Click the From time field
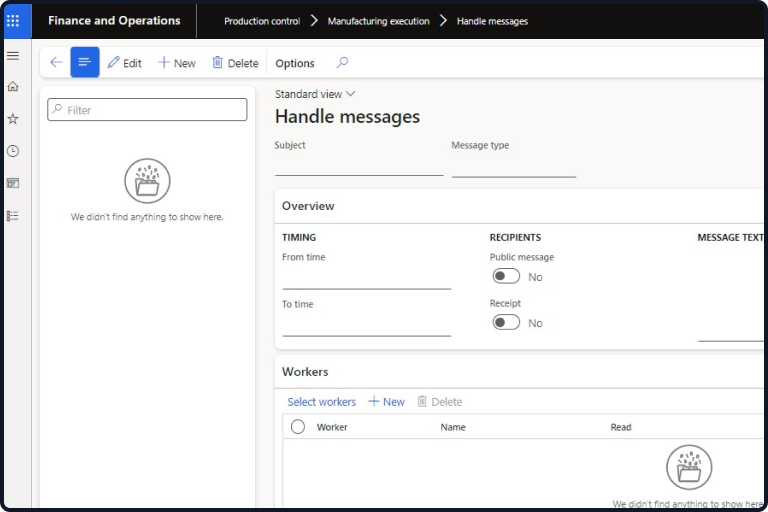Screen dimensions: 768x512 pos(366,279)
